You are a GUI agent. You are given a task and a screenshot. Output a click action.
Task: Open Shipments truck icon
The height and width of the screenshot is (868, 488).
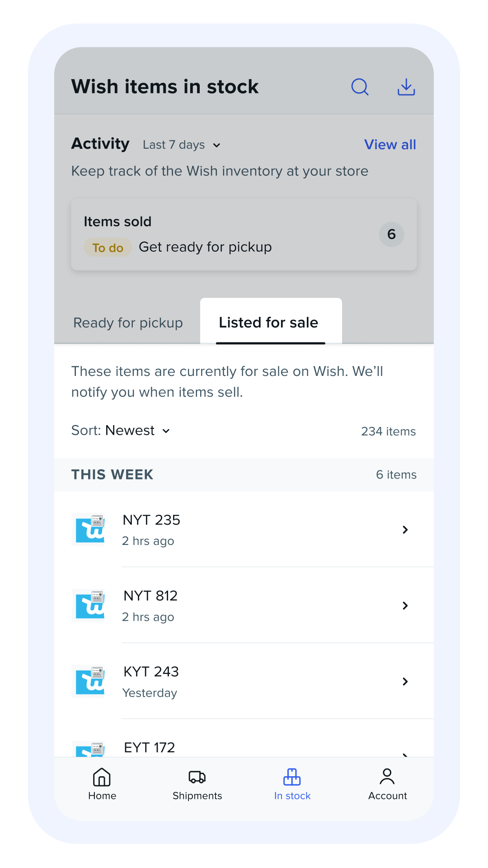coord(197,777)
